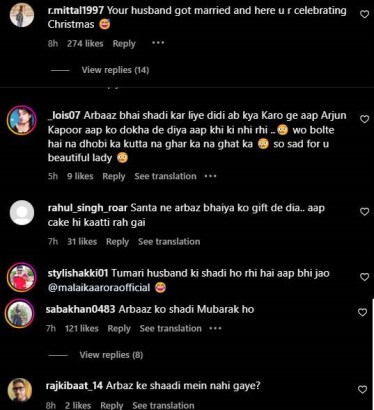This screenshot has width=374, height=410.
Task: Like the r.mittal1997 comment with heart icon
Action: [x=365, y=14]
